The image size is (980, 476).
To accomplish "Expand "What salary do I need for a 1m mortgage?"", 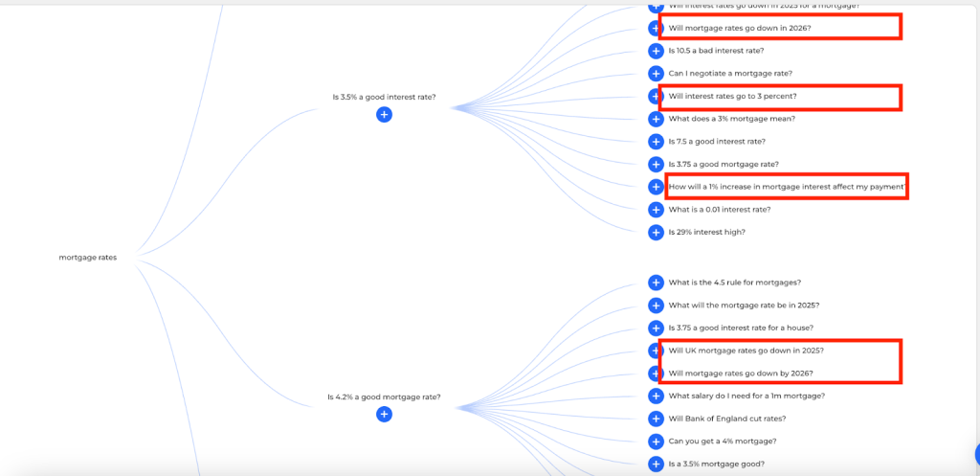I will tap(656, 396).
